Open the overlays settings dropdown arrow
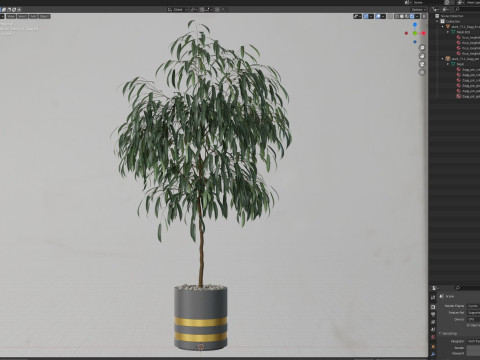This screenshot has width=480, height=360. 383,16
